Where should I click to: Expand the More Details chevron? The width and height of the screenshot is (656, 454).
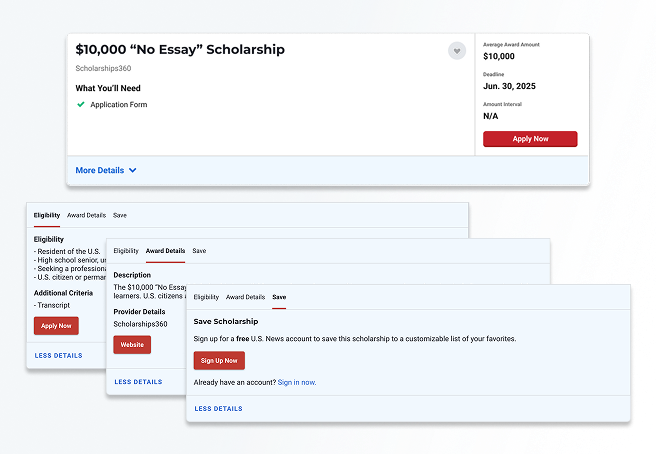132,171
